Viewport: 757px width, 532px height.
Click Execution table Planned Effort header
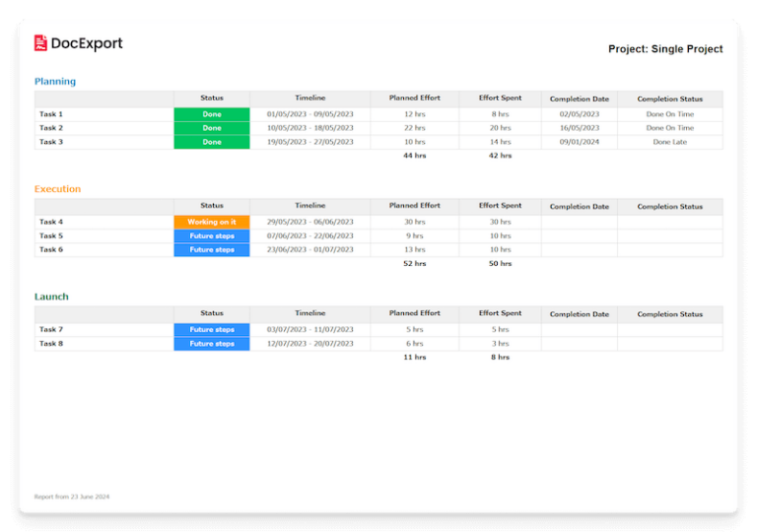click(x=415, y=206)
